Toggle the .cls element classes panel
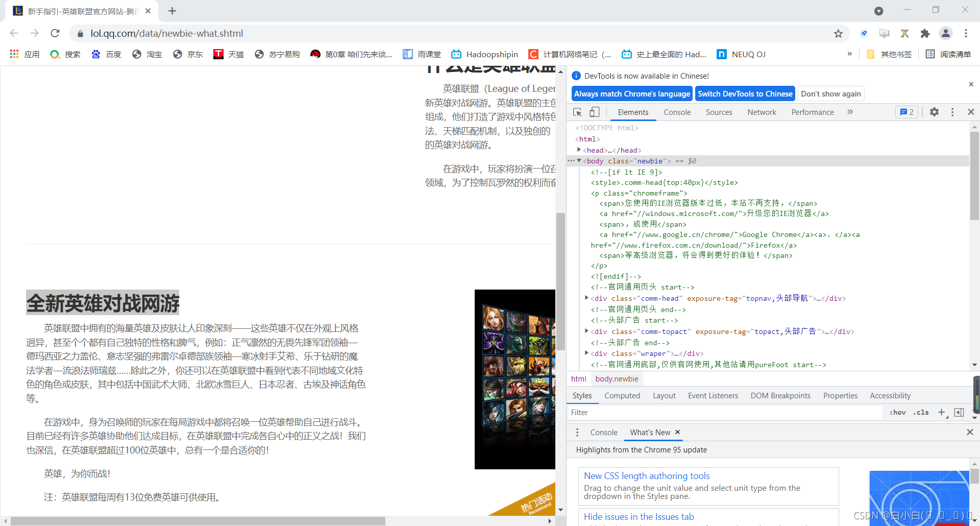Screen dimensions: 980x526 coord(921,413)
